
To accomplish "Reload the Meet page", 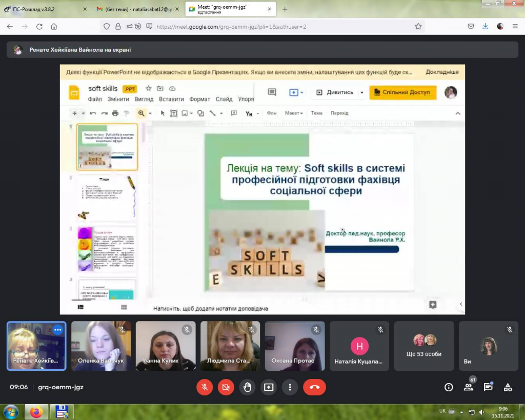I will coord(39,26).
